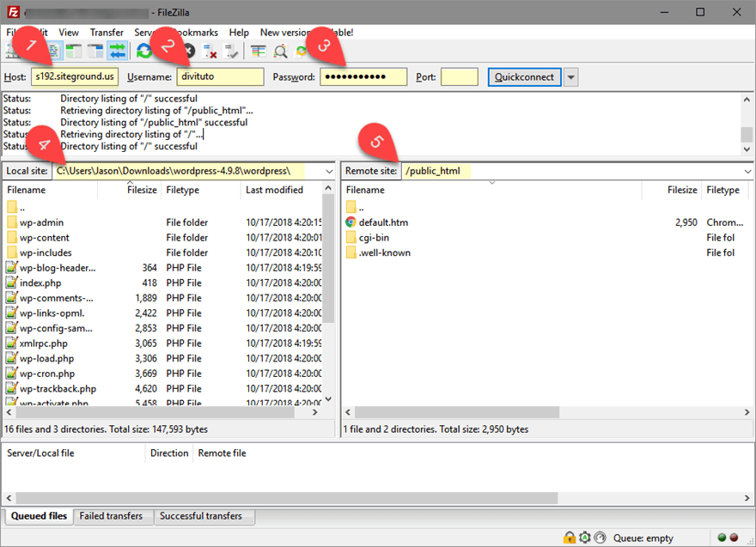The height and width of the screenshot is (547, 756).
Task: Expand the Remote site path dropdown
Action: (x=747, y=171)
